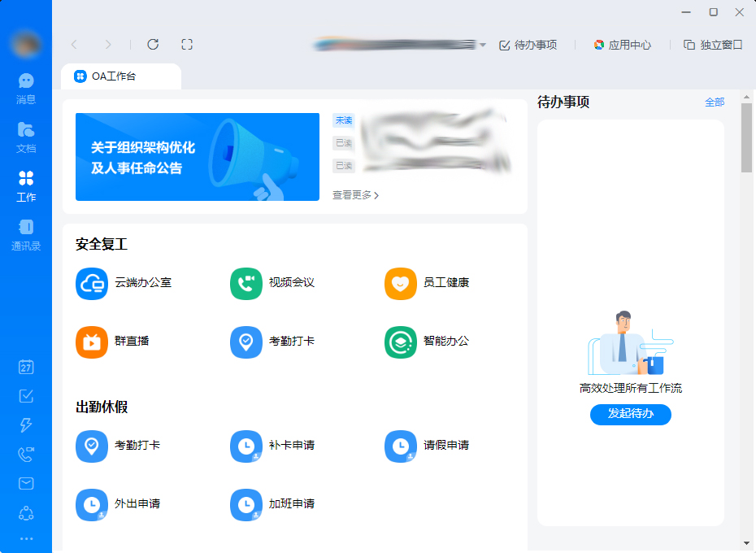Open the 补卡申请 app icon
The width and height of the screenshot is (756, 553).
click(245, 446)
